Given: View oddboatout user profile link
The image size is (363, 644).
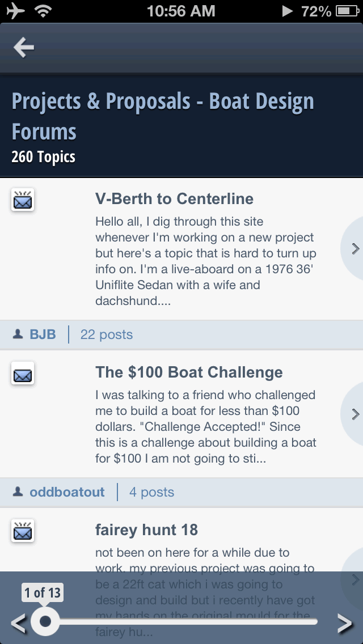Looking at the screenshot, I should pyautogui.click(x=67, y=492).
